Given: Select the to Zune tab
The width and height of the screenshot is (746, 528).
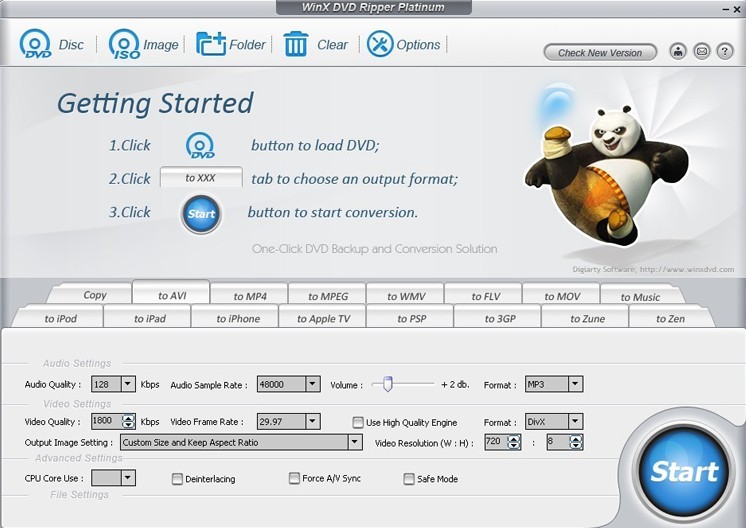Looking at the screenshot, I should pos(587,318).
